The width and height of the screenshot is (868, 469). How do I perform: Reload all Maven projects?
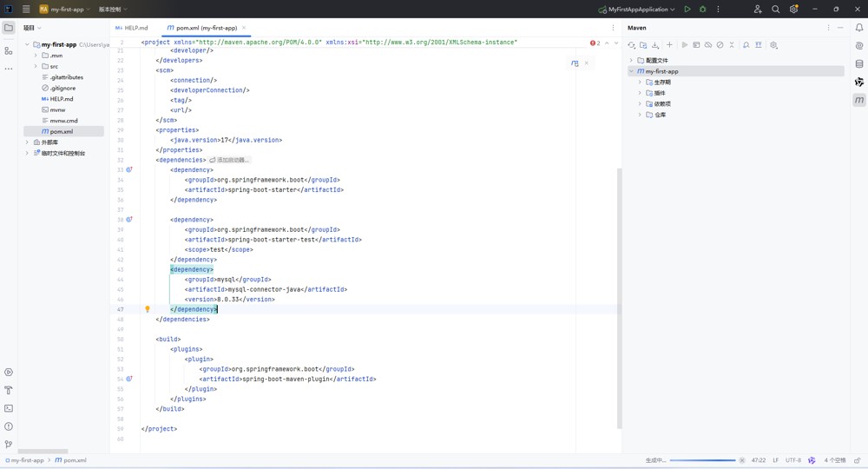[x=631, y=45]
